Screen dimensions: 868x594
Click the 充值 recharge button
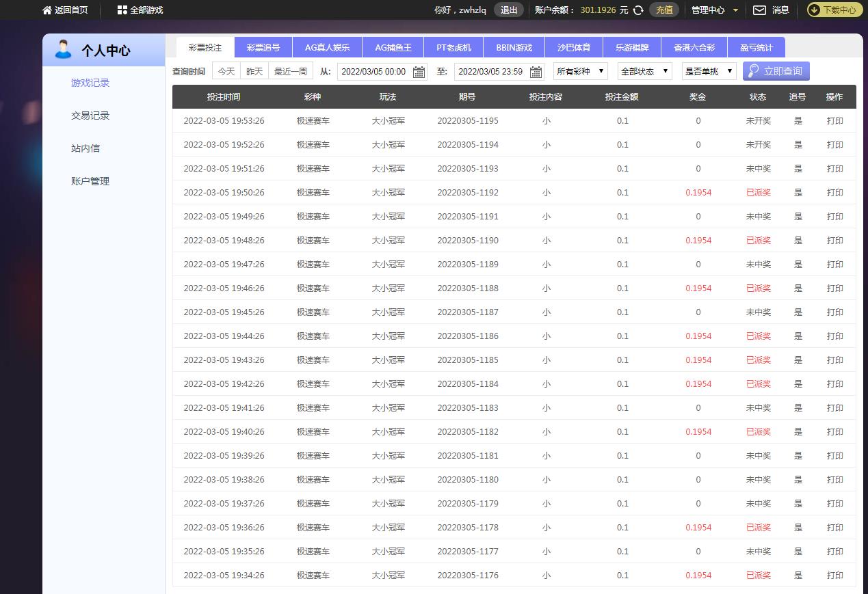point(664,10)
